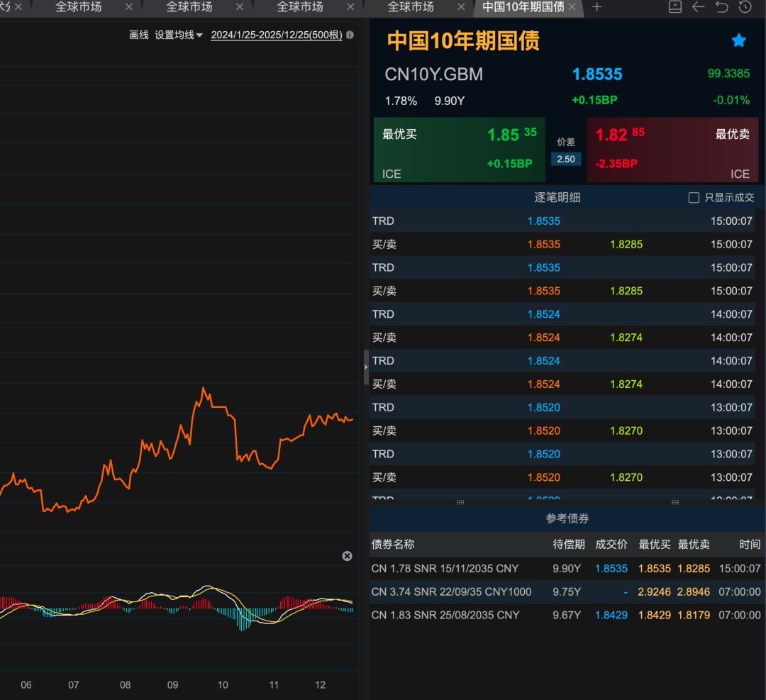This screenshot has height=700, width=766.
Task: Click the panel layout icon next to back arrow
Action: [675, 7]
